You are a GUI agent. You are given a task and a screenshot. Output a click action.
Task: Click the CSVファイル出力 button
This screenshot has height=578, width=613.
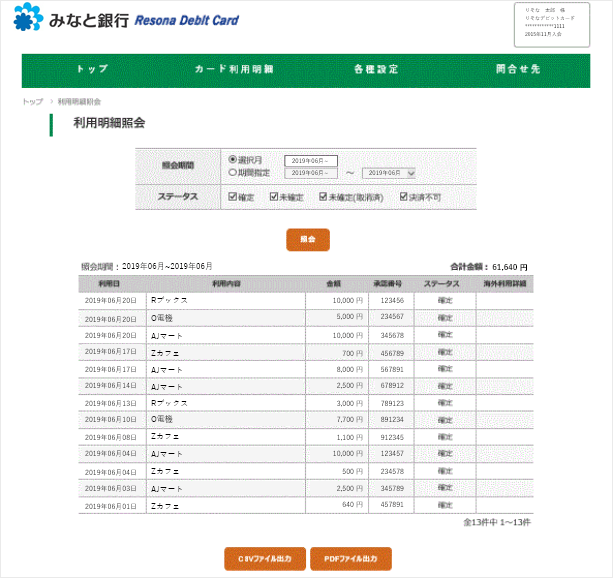pos(265,558)
